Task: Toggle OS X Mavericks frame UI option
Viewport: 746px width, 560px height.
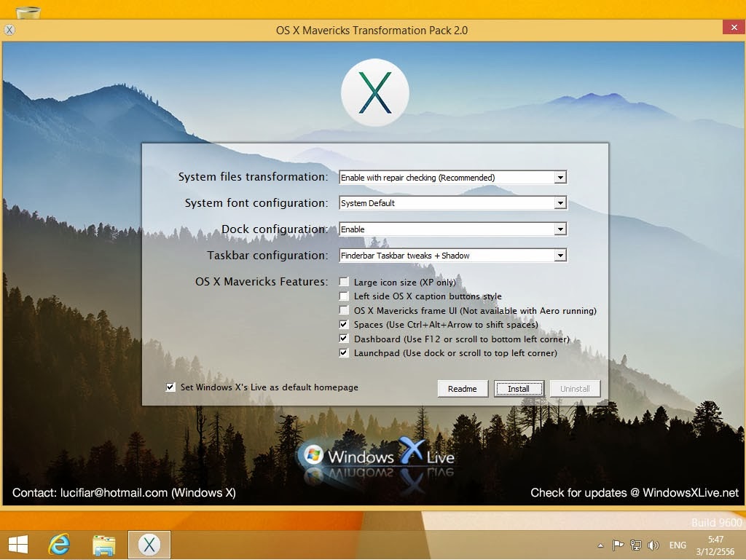Action: pos(344,310)
